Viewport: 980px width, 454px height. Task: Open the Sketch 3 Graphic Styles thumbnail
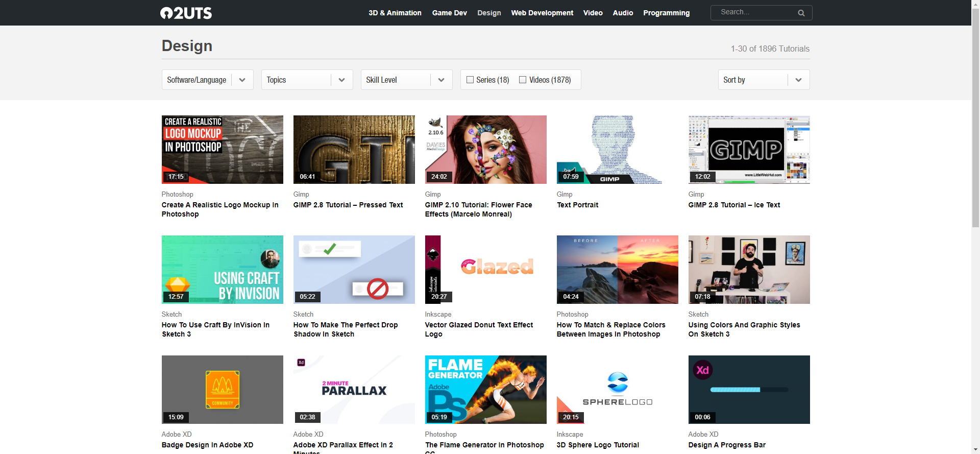[x=749, y=270]
